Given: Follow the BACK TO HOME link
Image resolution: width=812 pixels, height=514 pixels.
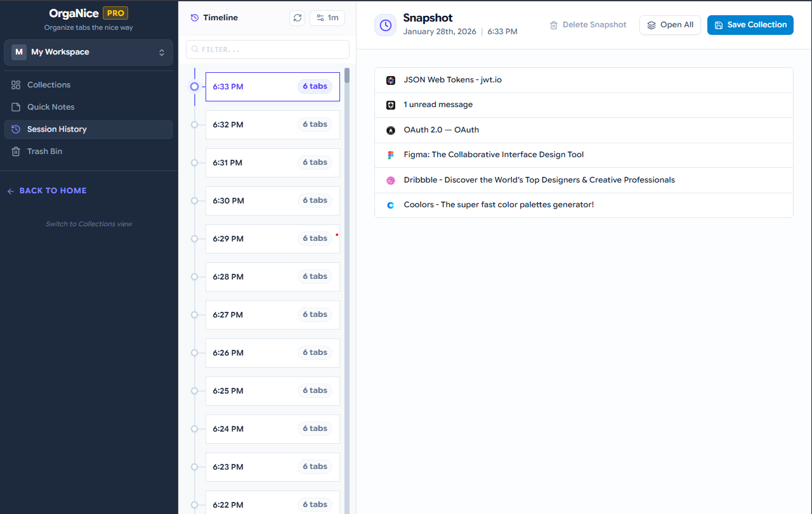Looking at the screenshot, I should click(46, 190).
